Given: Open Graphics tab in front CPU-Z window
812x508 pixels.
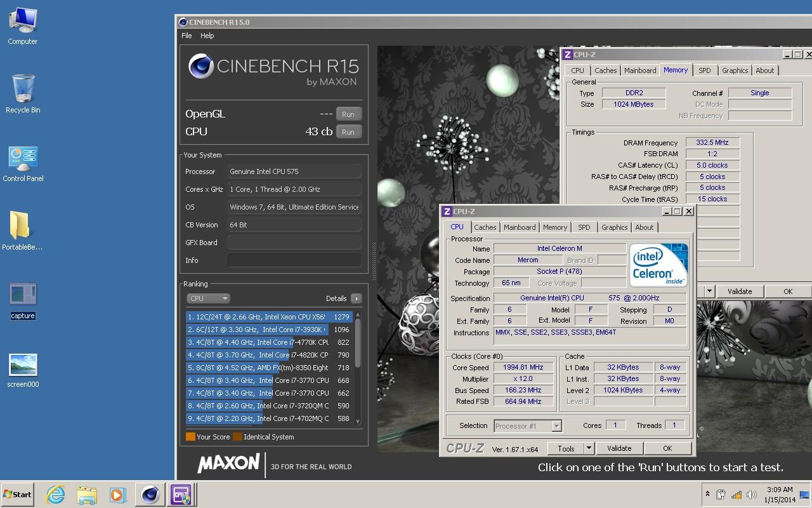Looking at the screenshot, I should pyautogui.click(x=615, y=227).
